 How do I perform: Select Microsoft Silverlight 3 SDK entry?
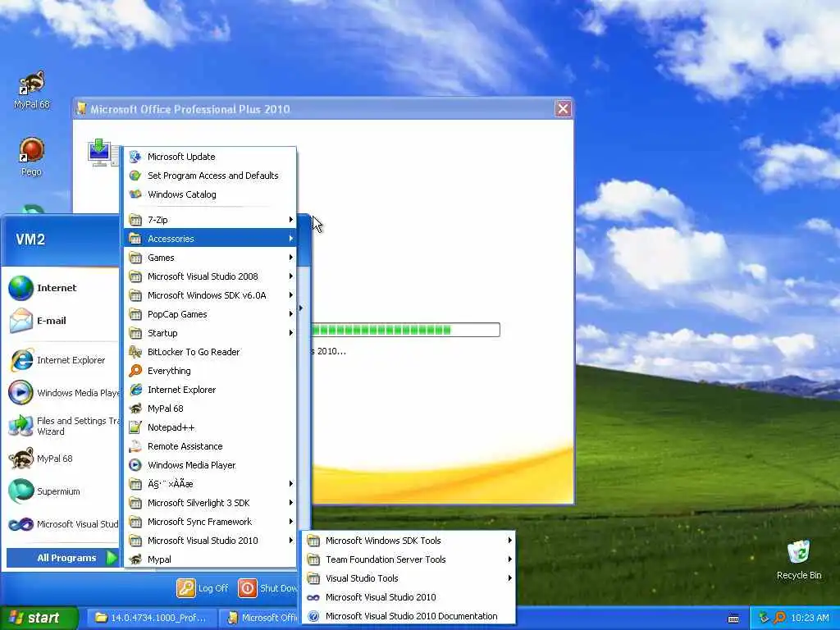[x=210, y=503]
